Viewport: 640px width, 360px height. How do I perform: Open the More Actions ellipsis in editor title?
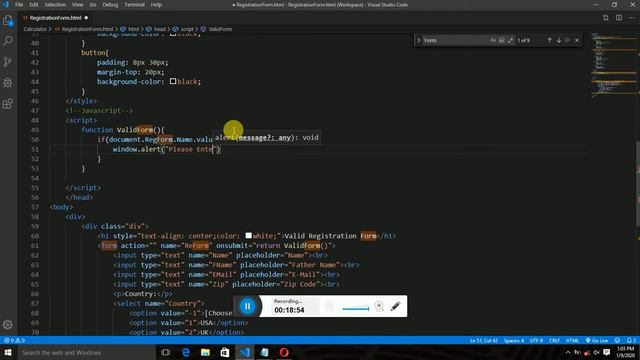(x=631, y=18)
